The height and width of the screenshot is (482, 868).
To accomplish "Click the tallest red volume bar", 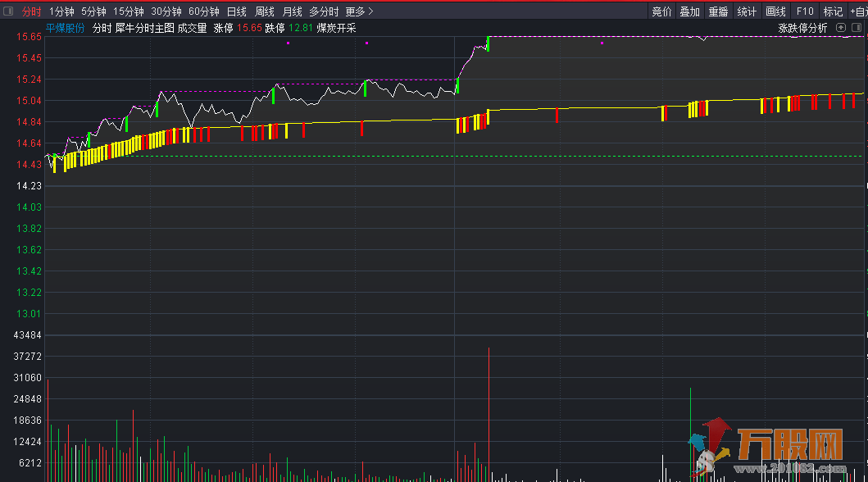I will tap(489, 410).
